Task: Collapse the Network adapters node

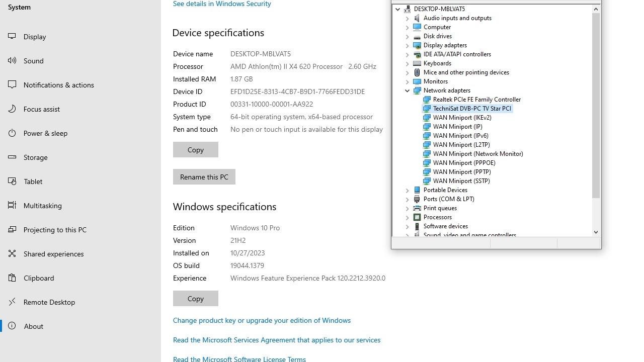Action: [x=408, y=90]
